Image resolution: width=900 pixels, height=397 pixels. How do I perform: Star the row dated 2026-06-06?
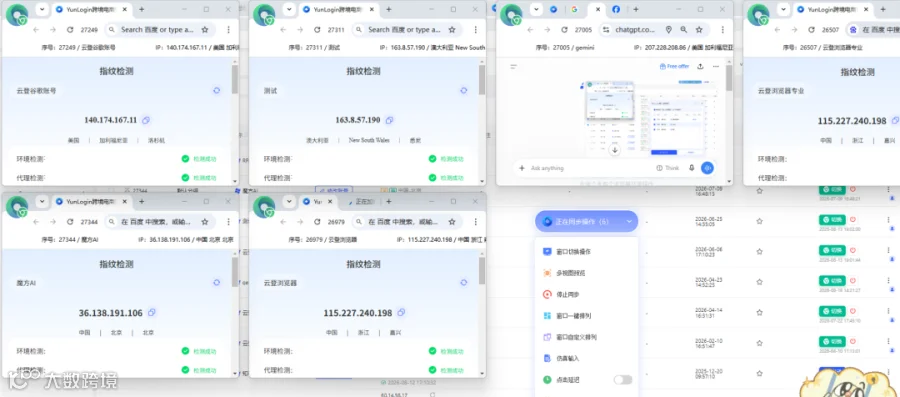759,251
